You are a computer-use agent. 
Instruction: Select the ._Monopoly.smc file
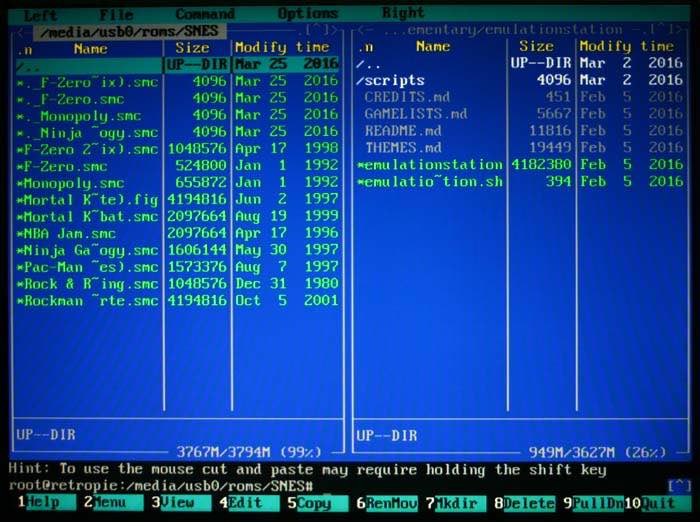[x=177, y=116]
